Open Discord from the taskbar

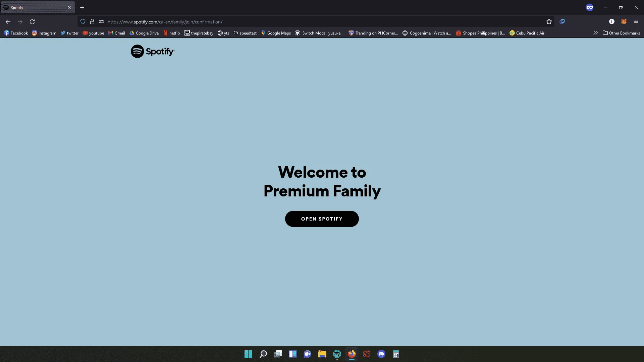tap(381, 354)
